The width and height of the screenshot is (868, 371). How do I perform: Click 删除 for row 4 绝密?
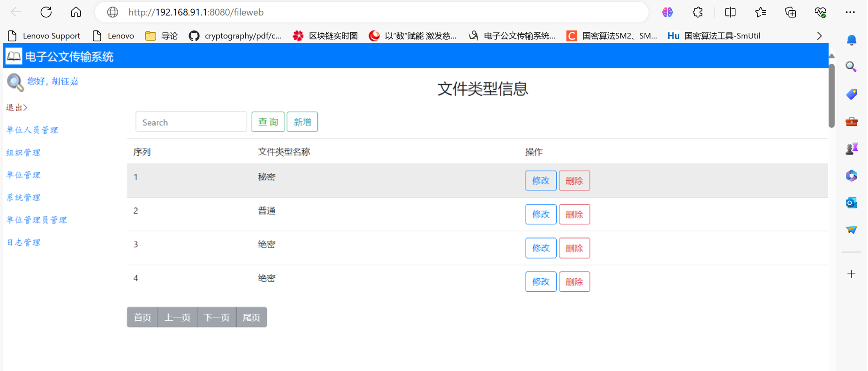click(x=574, y=282)
